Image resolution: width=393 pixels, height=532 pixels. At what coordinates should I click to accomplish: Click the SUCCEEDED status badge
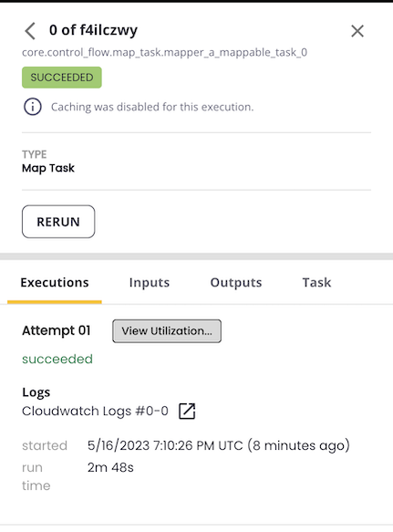point(62,78)
